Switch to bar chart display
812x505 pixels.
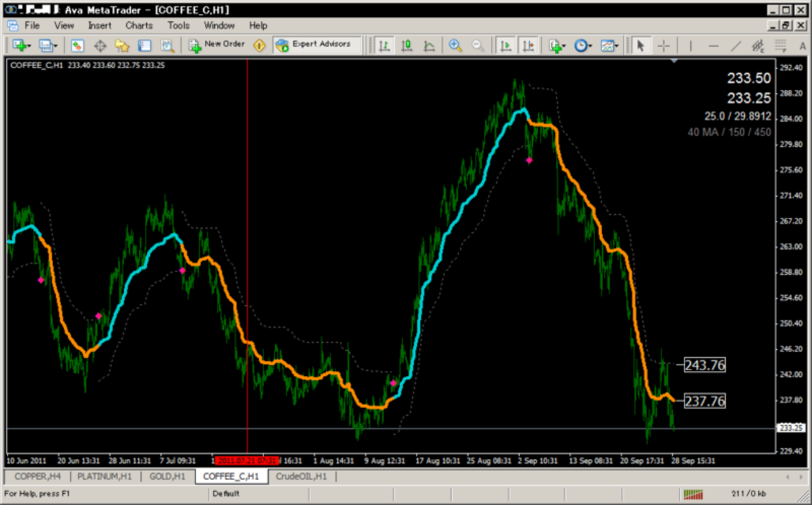pyautogui.click(x=384, y=46)
